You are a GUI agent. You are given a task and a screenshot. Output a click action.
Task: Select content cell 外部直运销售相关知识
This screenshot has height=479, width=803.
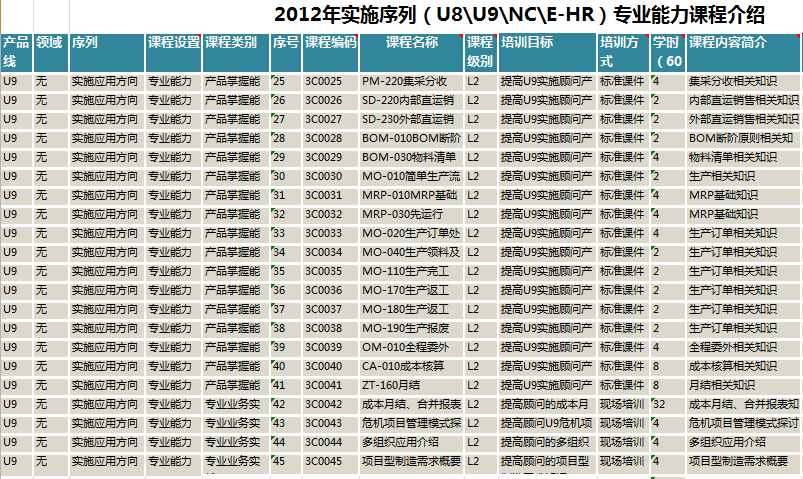click(744, 119)
